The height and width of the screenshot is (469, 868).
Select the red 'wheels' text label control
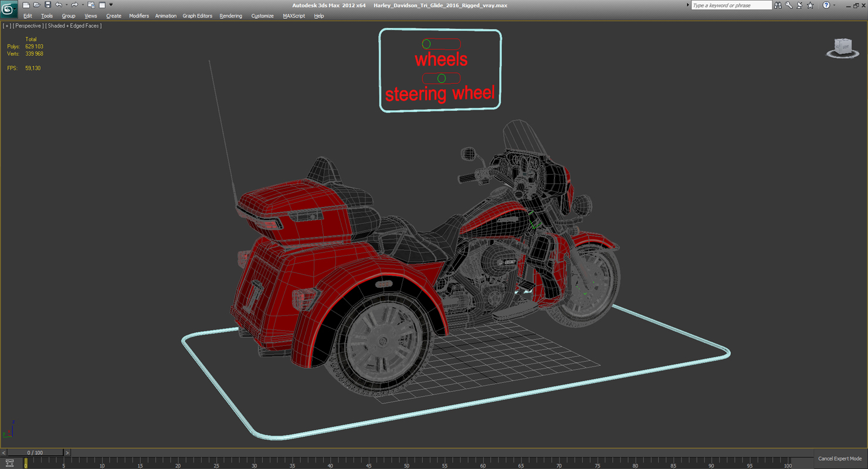(x=441, y=59)
